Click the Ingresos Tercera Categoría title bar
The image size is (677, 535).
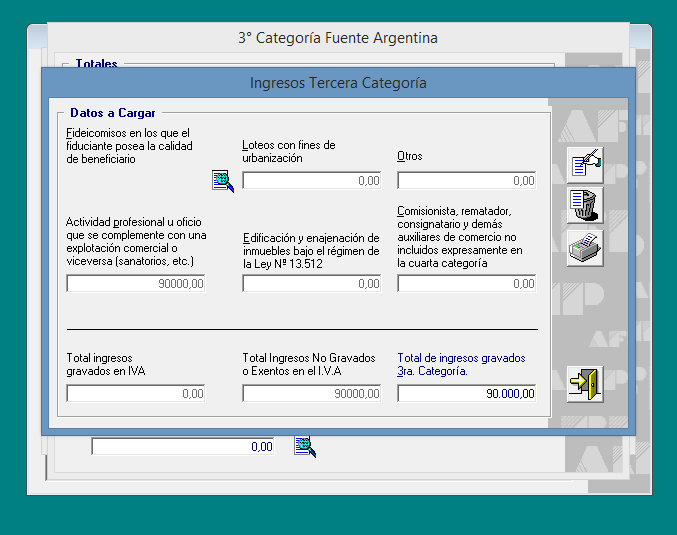tap(338, 83)
